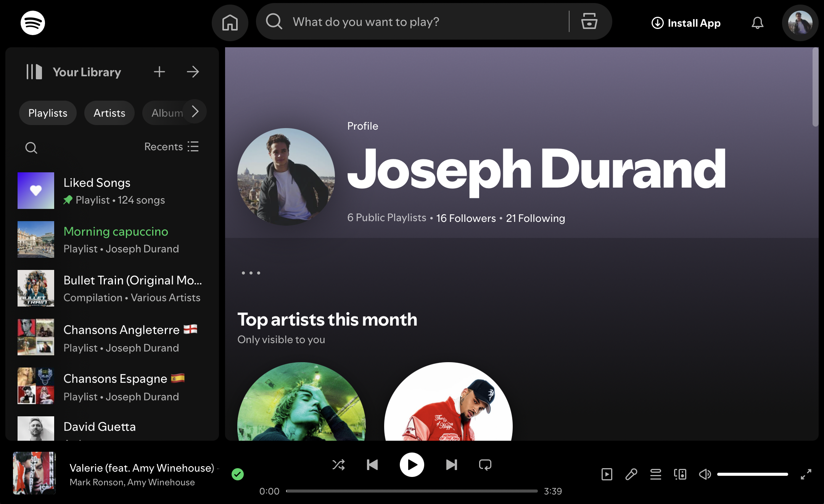
Task: Open Connect to a device
Action: (680, 474)
